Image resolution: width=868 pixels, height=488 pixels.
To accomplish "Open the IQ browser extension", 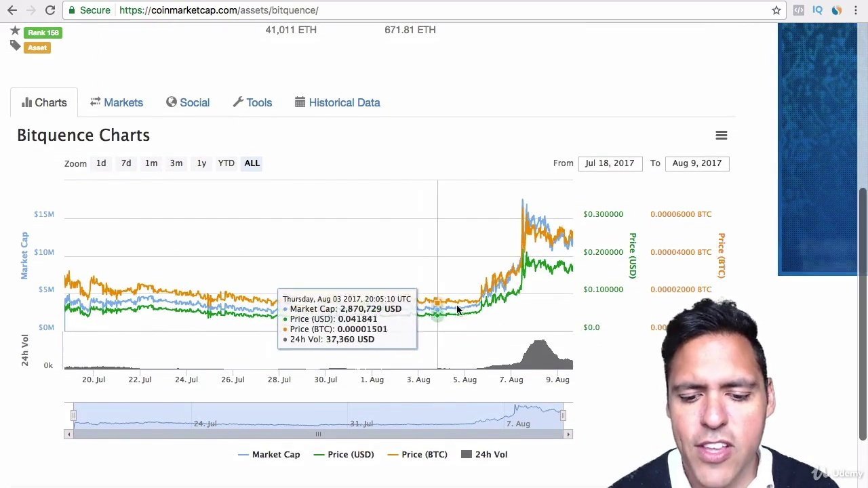I will click(x=818, y=10).
